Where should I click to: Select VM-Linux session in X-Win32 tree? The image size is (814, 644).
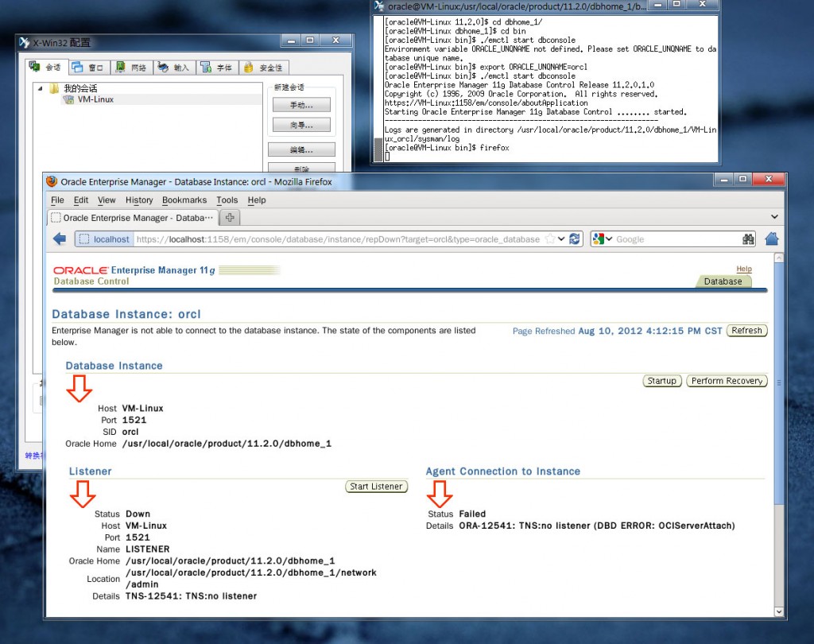(x=95, y=99)
